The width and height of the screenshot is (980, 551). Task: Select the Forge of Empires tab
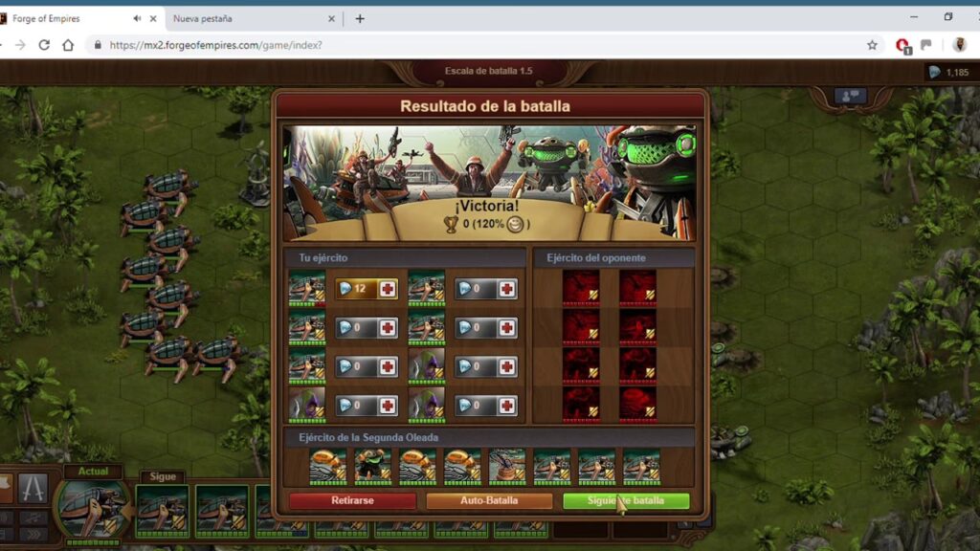[57, 18]
